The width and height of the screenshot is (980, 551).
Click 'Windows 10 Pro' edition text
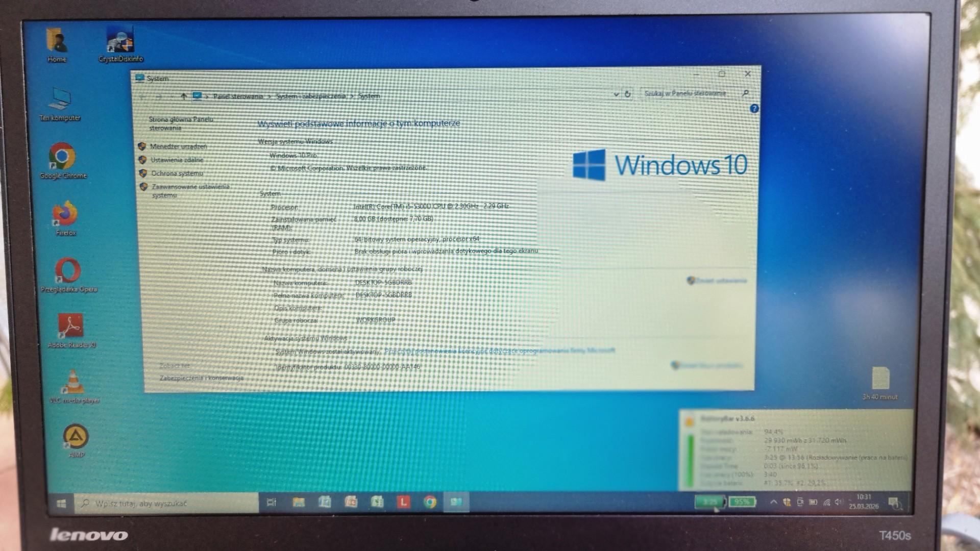(x=293, y=155)
